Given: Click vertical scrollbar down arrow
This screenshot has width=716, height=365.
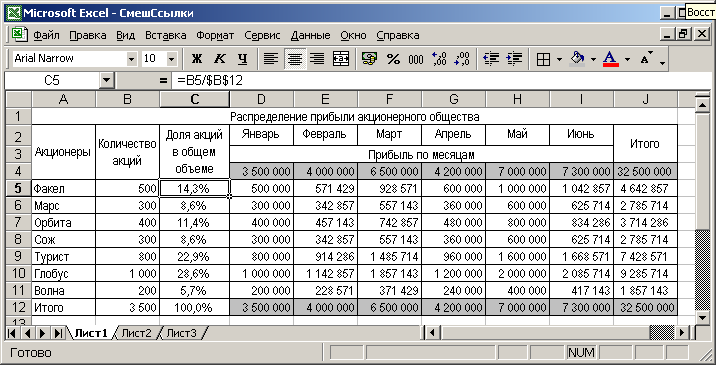Looking at the screenshot, I should 701,317.
